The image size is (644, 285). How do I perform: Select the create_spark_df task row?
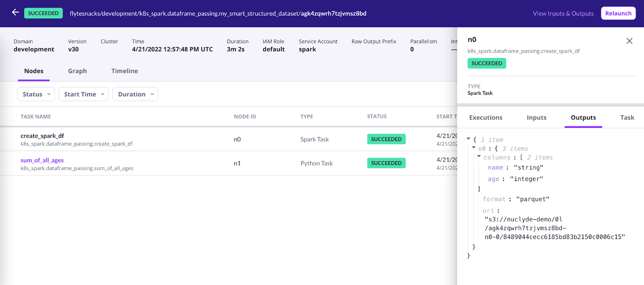pyautogui.click(x=229, y=139)
